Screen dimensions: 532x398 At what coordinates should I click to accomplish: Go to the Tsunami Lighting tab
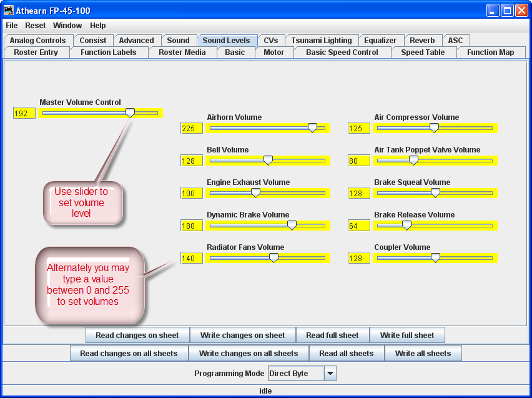pos(322,41)
